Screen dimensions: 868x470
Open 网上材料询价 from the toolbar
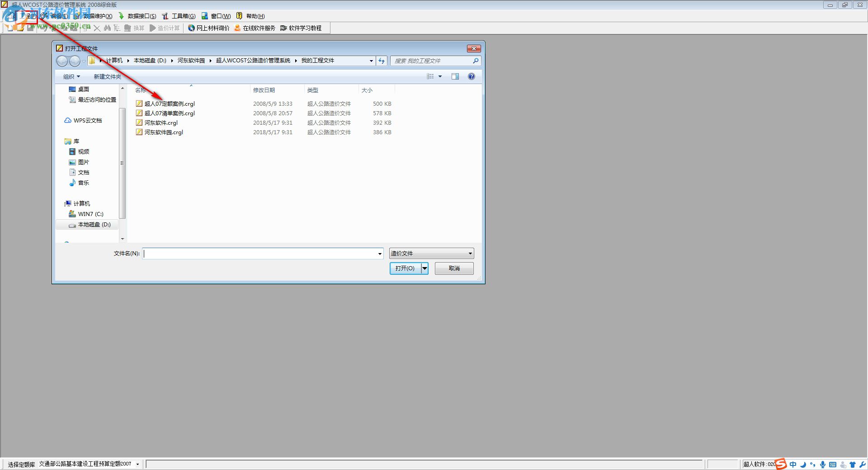click(209, 28)
